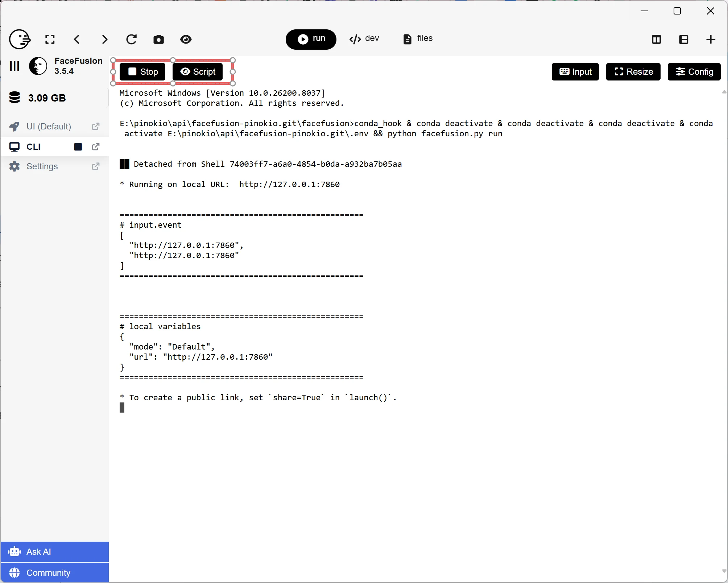
Task: Switch to the dev tab
Action: click(364, 39)
